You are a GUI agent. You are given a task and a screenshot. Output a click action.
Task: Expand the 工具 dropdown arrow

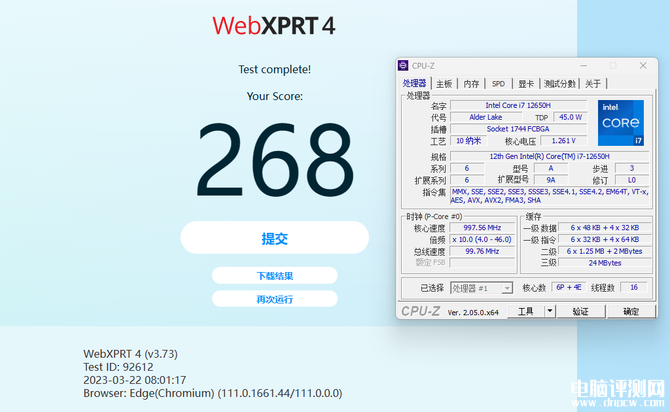tap(550, 312)
